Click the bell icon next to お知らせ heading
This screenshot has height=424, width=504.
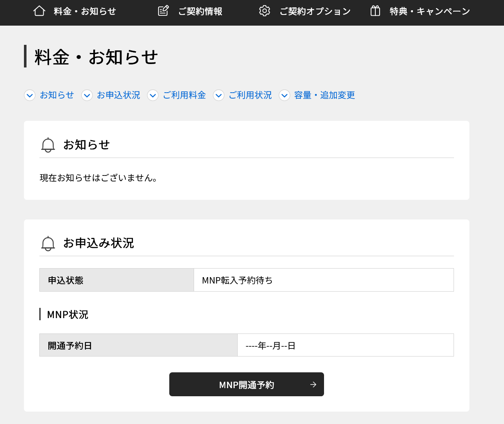[x=48, y=145]
